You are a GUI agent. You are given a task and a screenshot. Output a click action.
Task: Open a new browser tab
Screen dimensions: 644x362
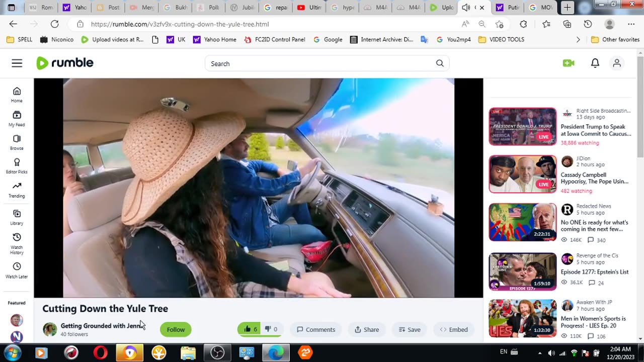pyautogui.click(x=567, y=8)
